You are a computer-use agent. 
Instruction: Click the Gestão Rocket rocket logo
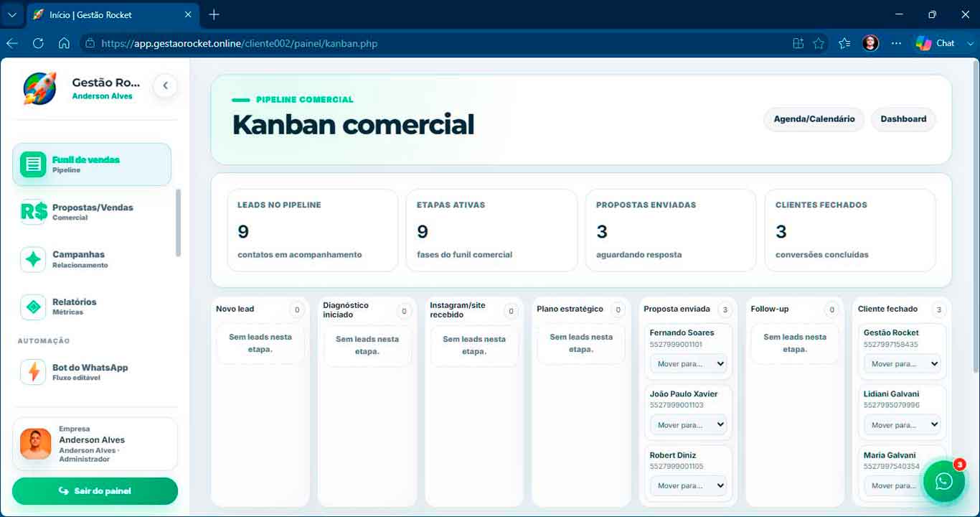(39, 88)
